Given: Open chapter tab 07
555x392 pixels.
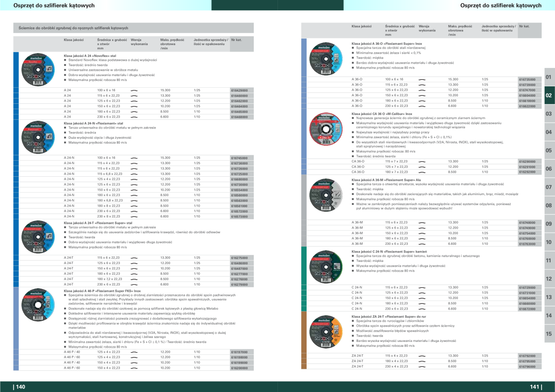Looking at the screenshot, I should pyautogui.click(x=549, y=187).
